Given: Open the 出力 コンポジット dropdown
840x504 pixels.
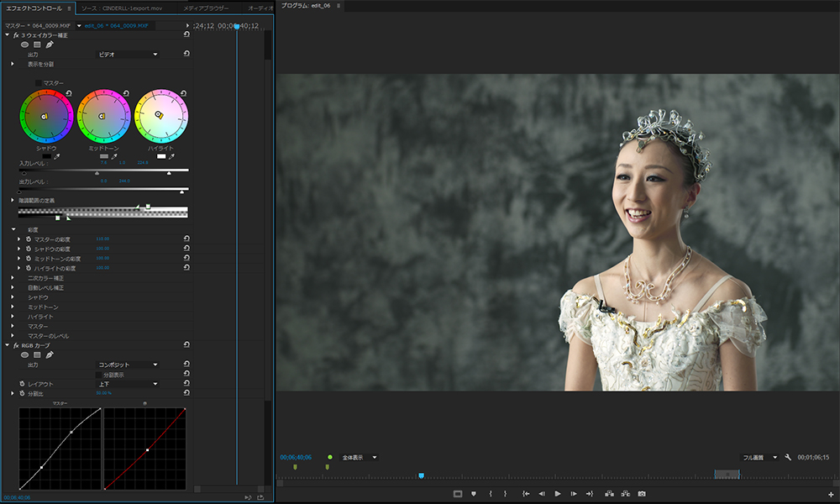Looking at the screenshot, I should 128,365.
